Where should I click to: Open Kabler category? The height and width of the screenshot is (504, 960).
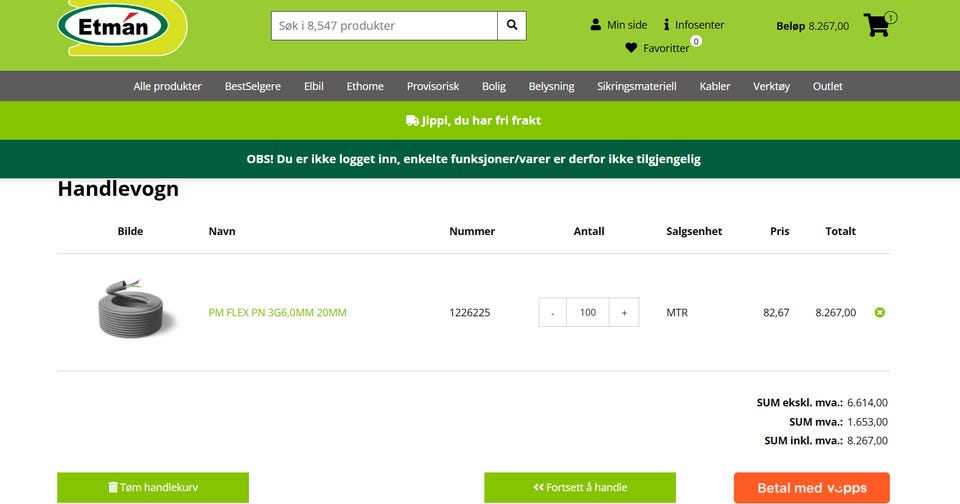point(714,86)
